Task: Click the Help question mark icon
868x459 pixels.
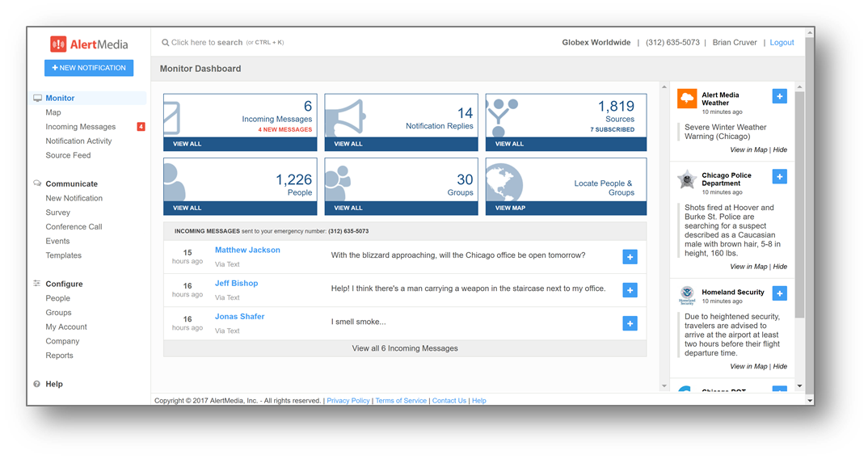Action: pos(37,384)
